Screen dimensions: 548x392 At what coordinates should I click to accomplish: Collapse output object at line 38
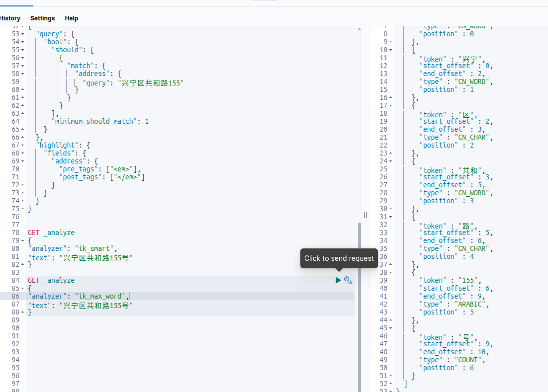tap(391, 273)
